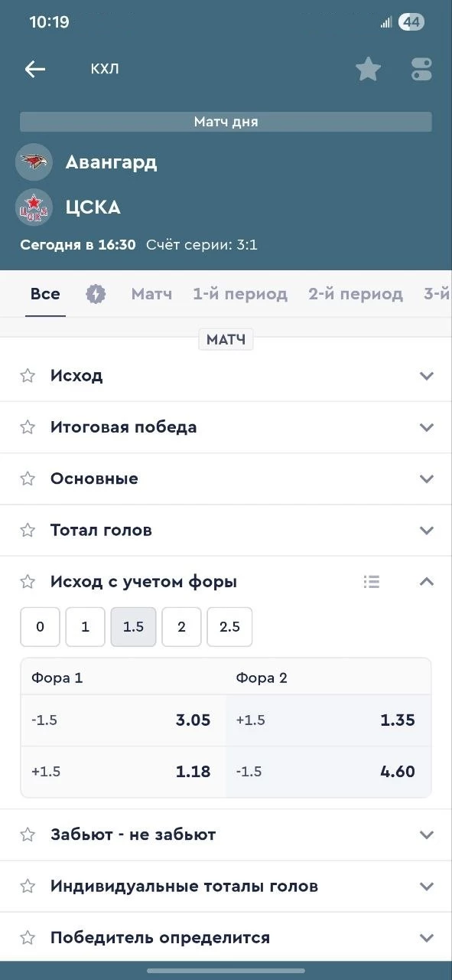The width and height of the screenshot is (452, 980).
Task: Tap the battery indicator showing 44
Action: (412, 21)
